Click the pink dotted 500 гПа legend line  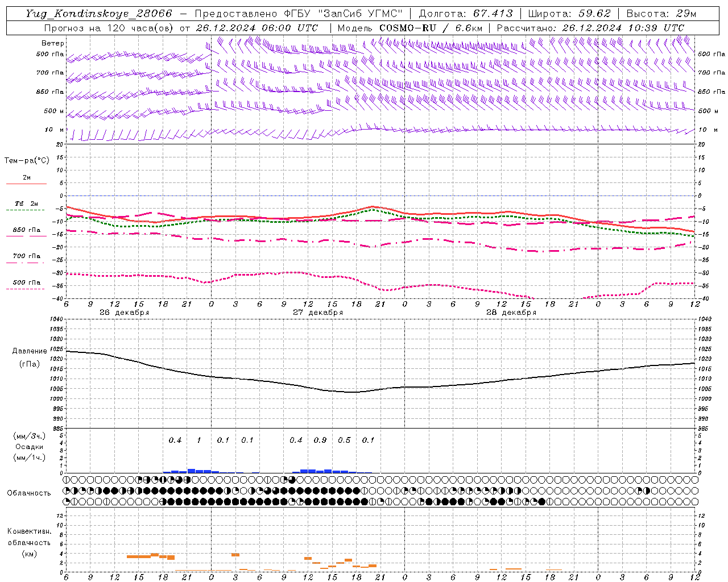26,289
